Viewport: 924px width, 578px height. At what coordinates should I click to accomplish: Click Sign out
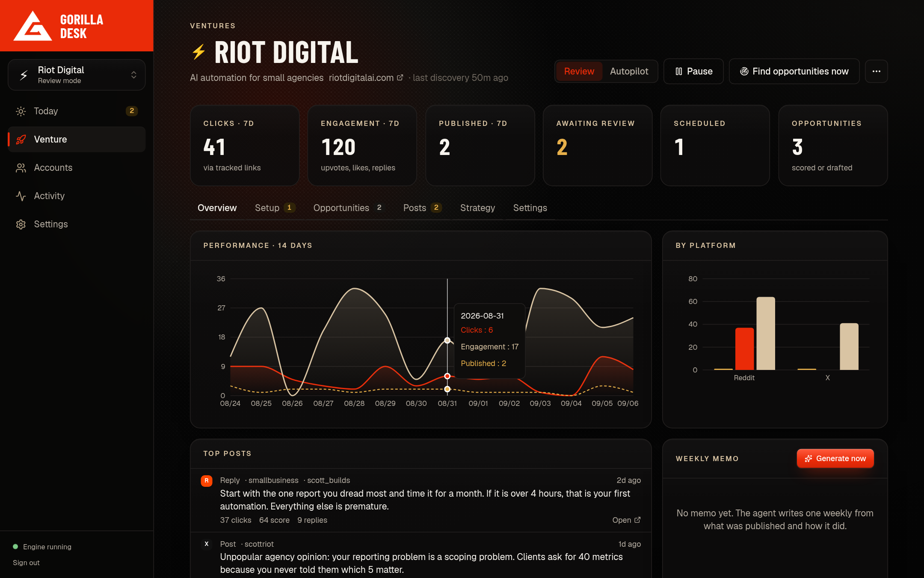[26, 563]
